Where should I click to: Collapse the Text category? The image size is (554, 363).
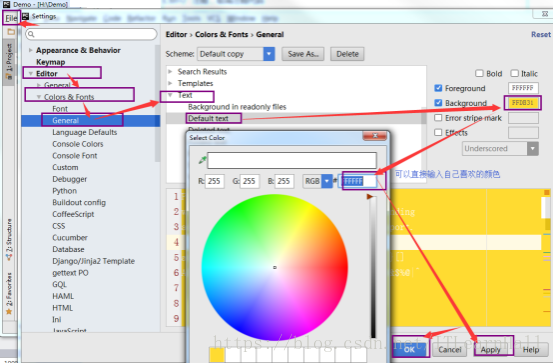170,95
